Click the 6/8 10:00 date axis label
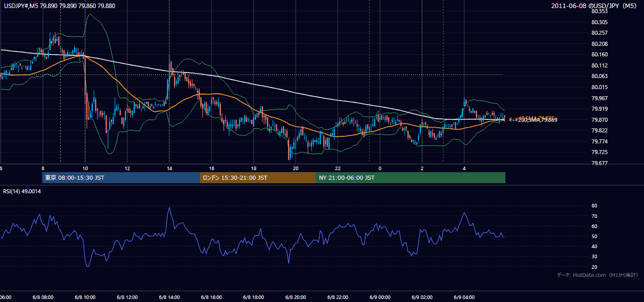The height and width of the screenshot is (302, 644). click(x=85, y=297)
